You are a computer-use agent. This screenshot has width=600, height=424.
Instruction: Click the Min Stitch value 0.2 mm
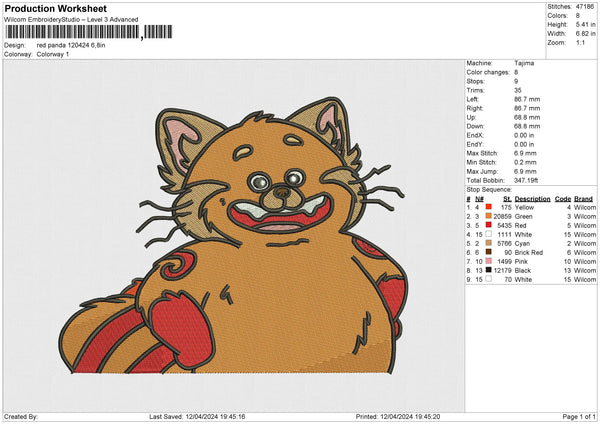(525, 162)
